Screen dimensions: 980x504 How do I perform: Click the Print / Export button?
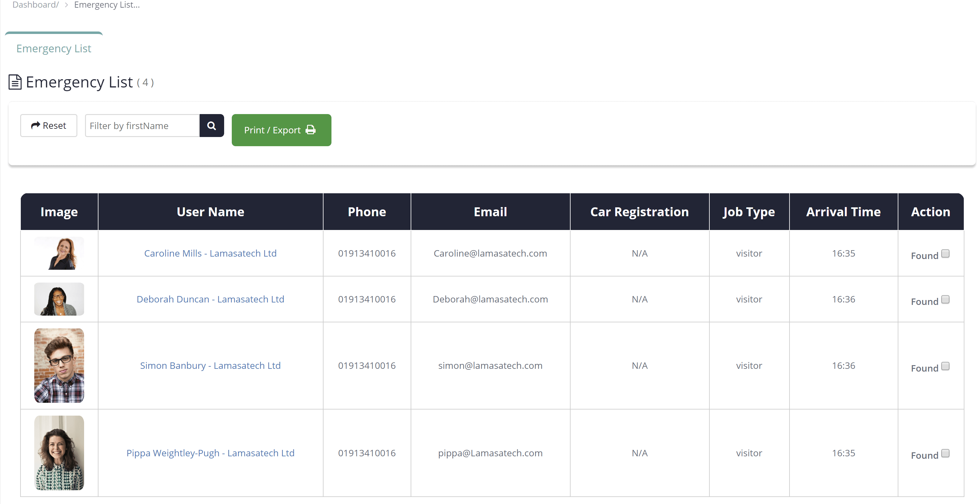[x=281, y=130]
